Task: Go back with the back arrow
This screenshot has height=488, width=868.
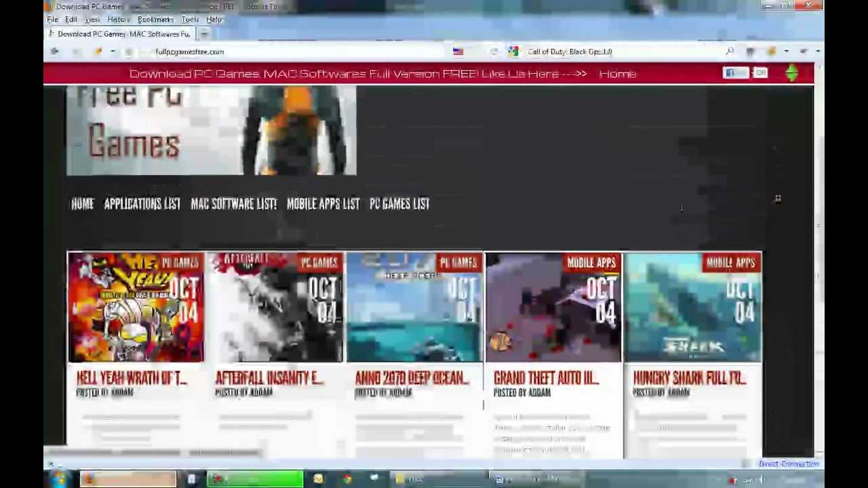Action: (x=55, y=52)
